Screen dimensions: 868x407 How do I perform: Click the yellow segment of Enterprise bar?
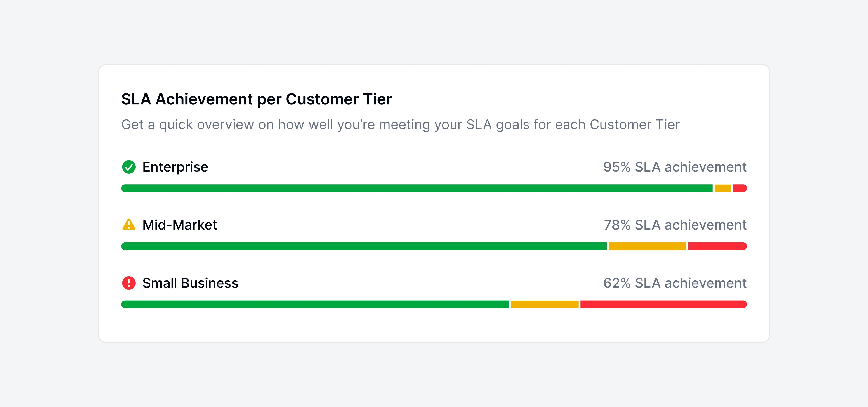[722, 188]
